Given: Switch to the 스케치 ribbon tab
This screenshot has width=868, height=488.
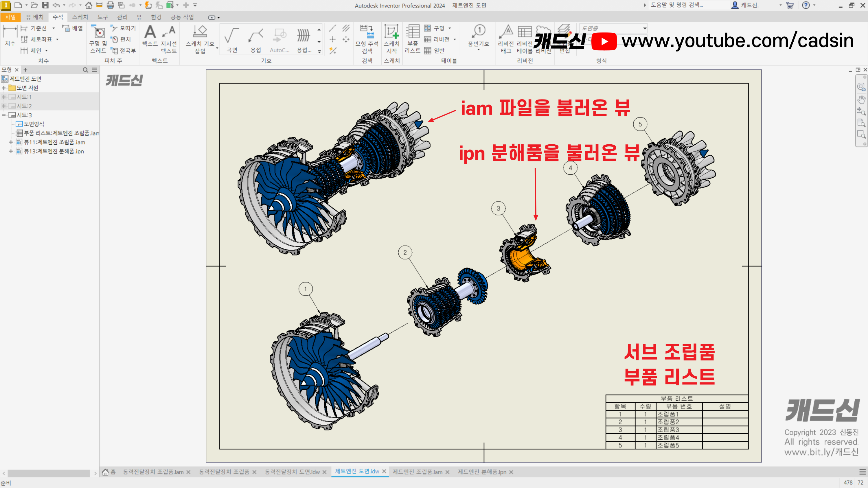Looking at the screenshot, I should point(80,17).
